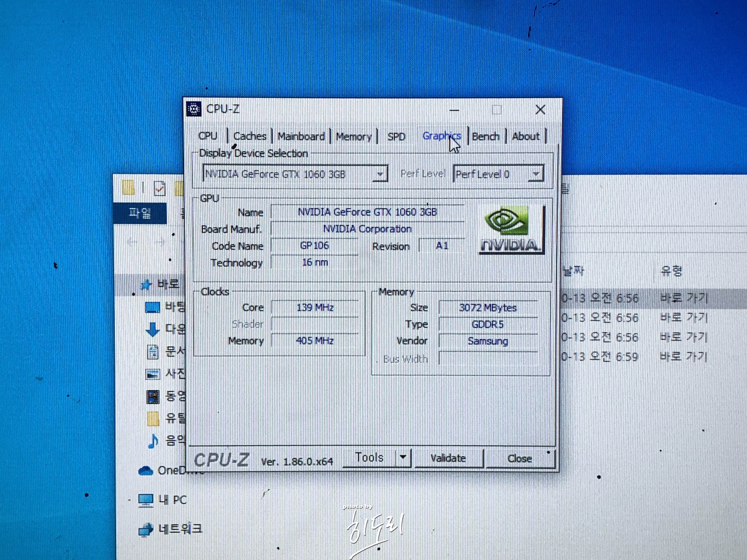
Task: Open the Tools dropdown arrow
Action: (x=403, y=457)
